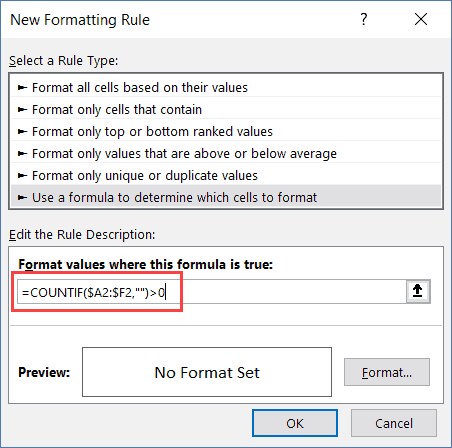This screenshot has height=448, width=452.
Task: Choose Format only values above or below average
Action: point(226,154)
